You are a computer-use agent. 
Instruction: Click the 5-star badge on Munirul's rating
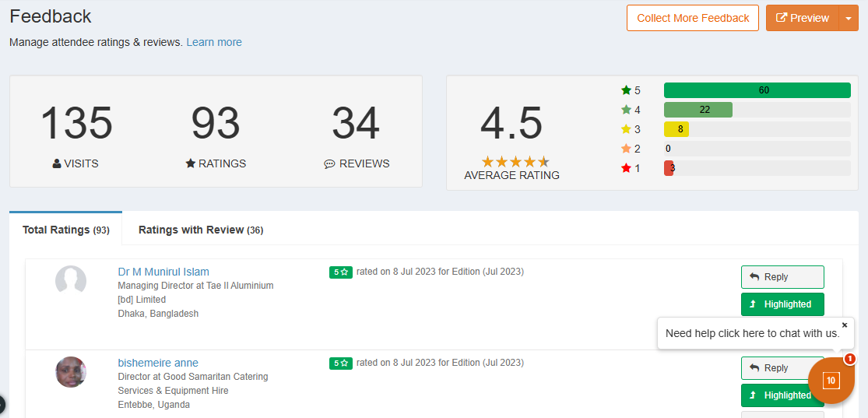click(x=341, y=272)
